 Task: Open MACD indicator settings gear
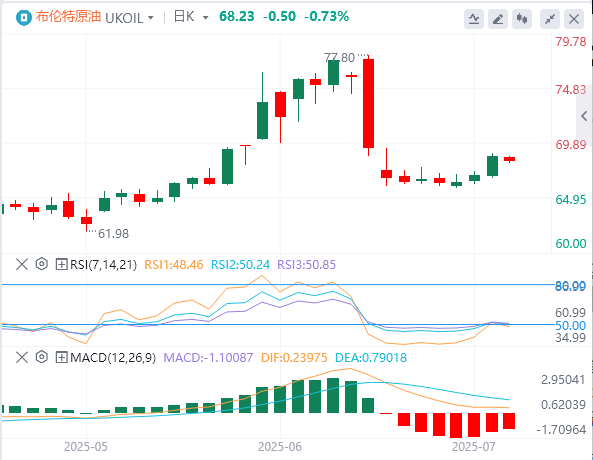click(42, 357)
